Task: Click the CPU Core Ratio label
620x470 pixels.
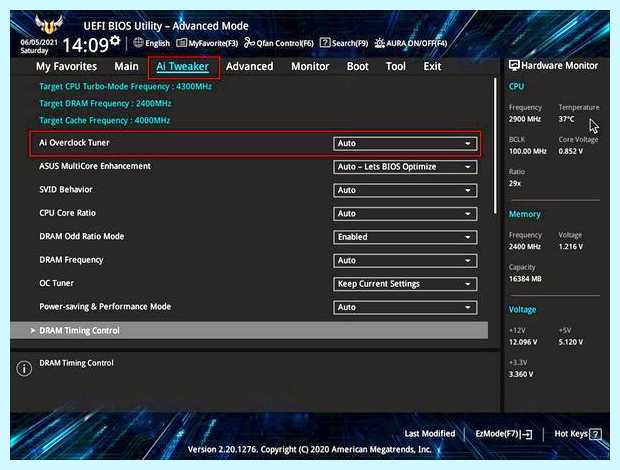Action: (x=68, y=213)
